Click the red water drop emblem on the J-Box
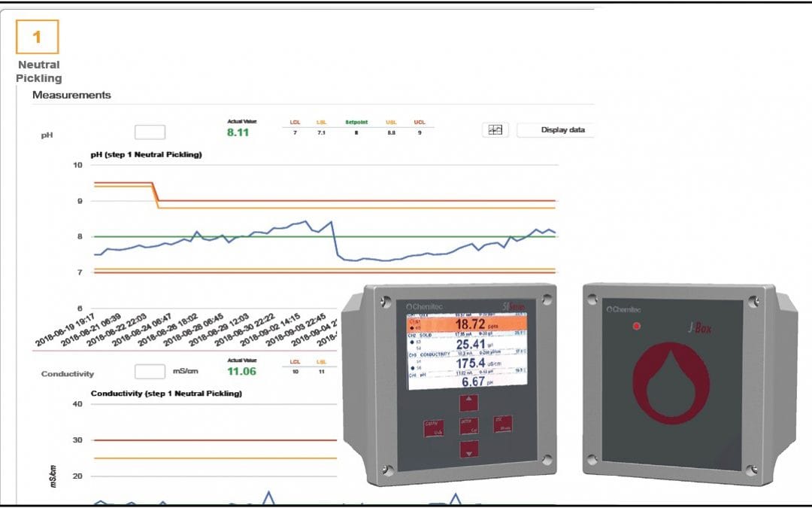 pos(671,382)
